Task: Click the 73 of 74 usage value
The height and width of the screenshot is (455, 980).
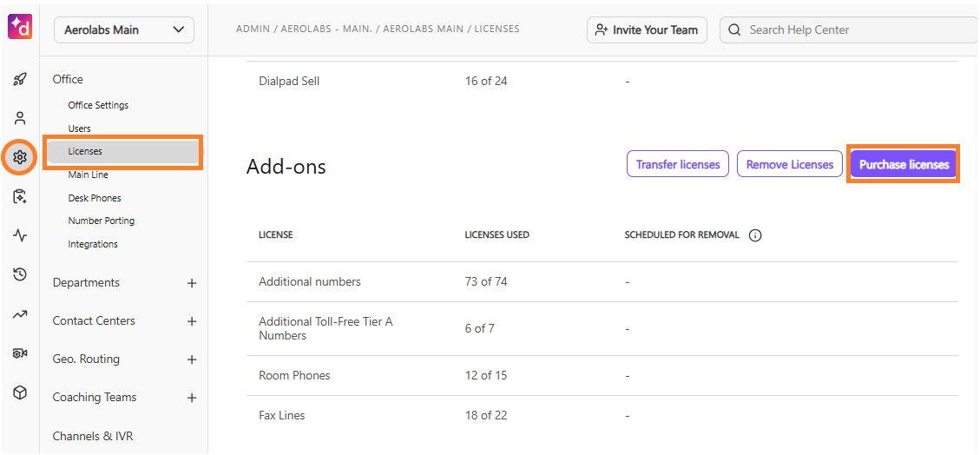Action: (x=486, y=282)
